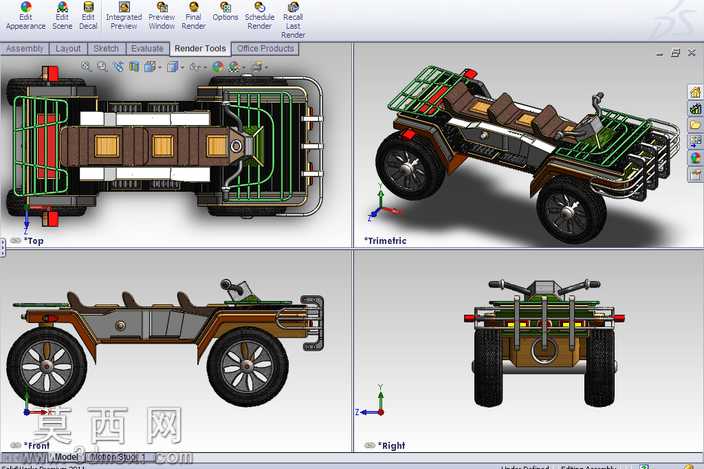This screenshot has height=469, width=704.
Task: Click the *Right view label
Action: click(x=391, y=446)
